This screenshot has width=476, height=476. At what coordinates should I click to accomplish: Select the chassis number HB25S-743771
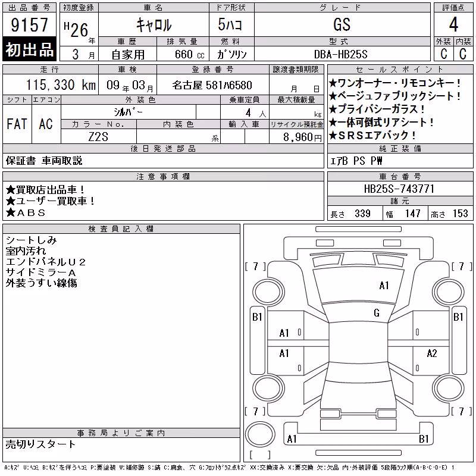click(x=399, y=189)
